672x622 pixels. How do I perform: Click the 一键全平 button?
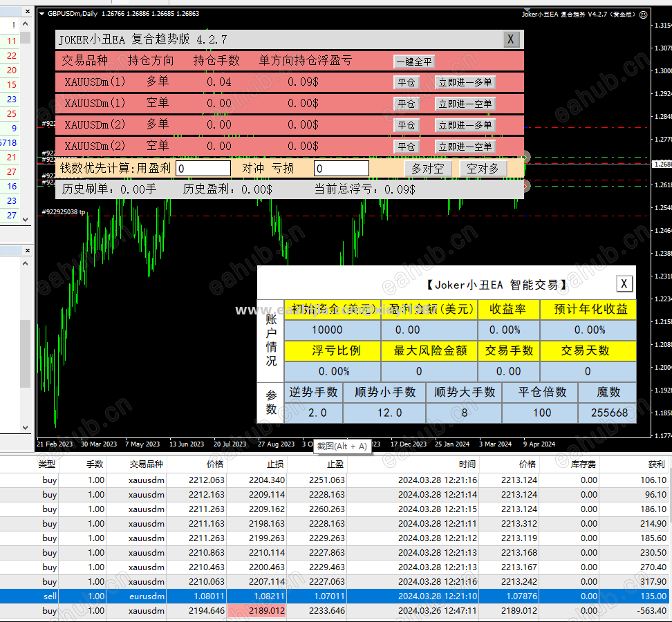[x=414, y=62]
